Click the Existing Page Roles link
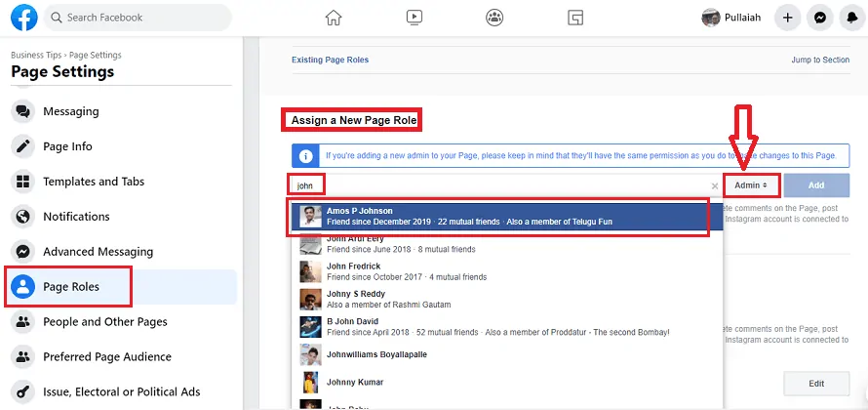The image size is (868, 410). pos(330,60)
